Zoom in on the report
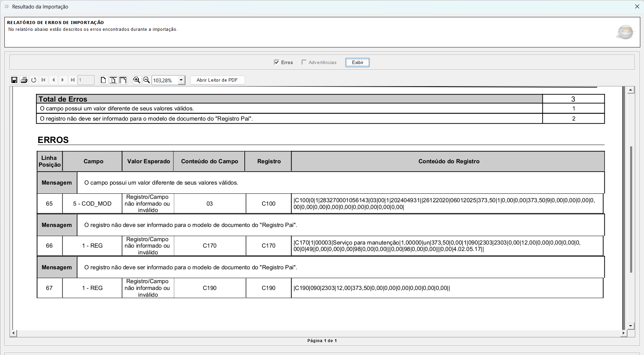 tap(137, 80)
